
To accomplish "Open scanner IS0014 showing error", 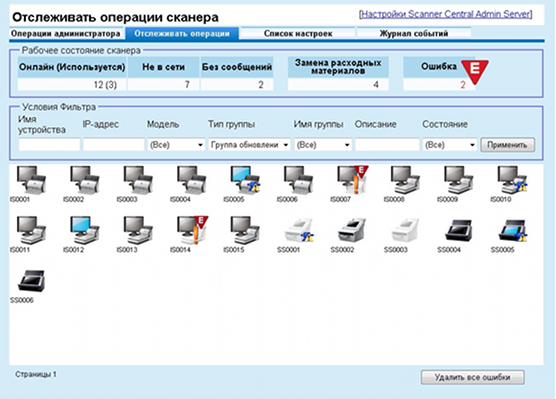I will click(x=192, y=230).
